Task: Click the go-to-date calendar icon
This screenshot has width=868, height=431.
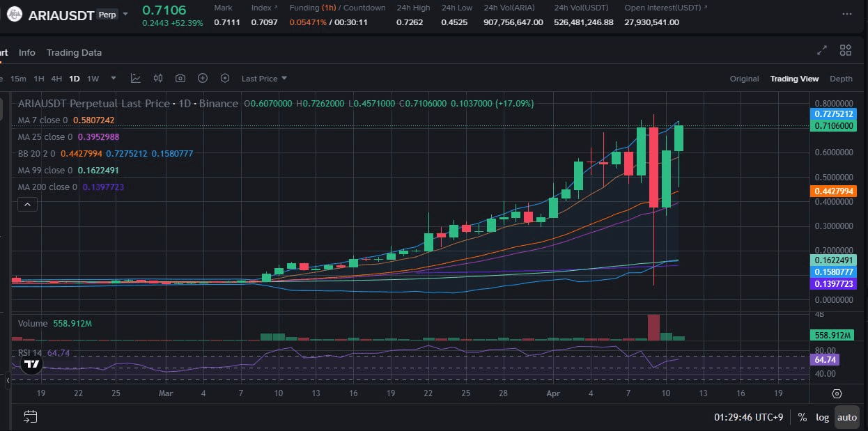Action: point(29,416)
